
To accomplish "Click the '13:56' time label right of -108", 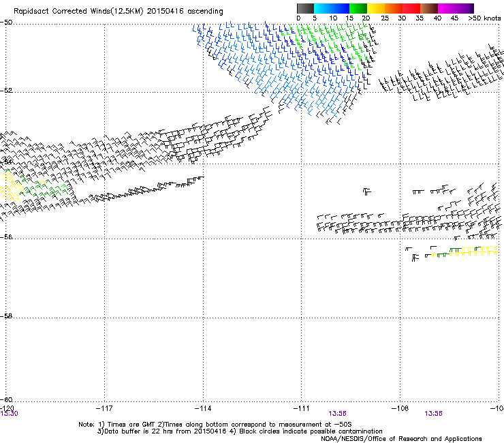I will tap(433, 414).
